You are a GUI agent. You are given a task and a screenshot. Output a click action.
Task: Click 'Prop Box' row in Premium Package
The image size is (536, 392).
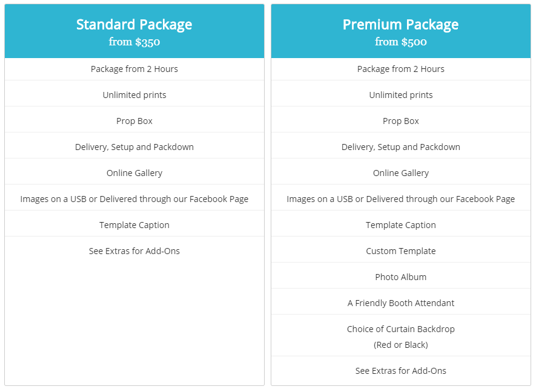400,121
